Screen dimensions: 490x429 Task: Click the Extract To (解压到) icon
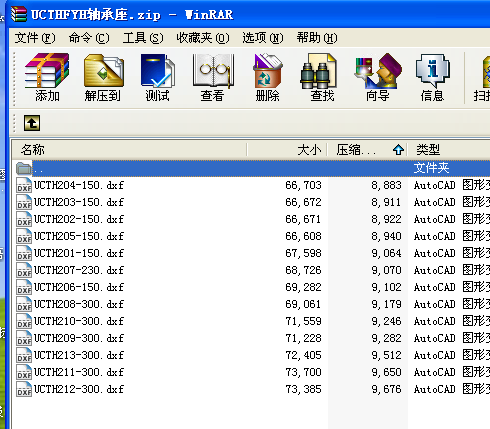tap(103, 77)
